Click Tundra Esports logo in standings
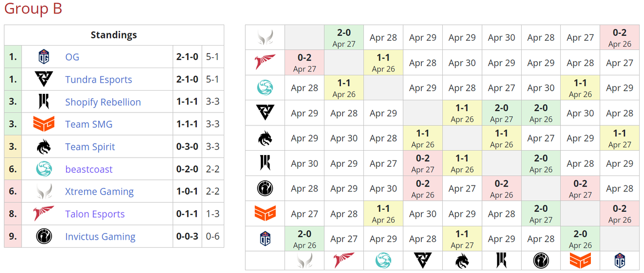The height and width of the screenshot is (273, 644). pyautogui.click(x=43, y=79)
